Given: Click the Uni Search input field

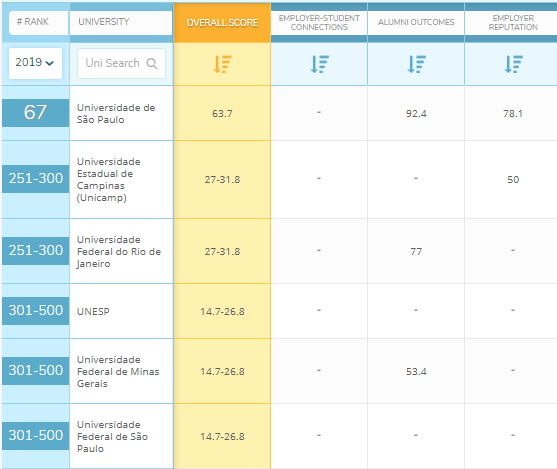Looking at the screenshot, I should [121, 63].
